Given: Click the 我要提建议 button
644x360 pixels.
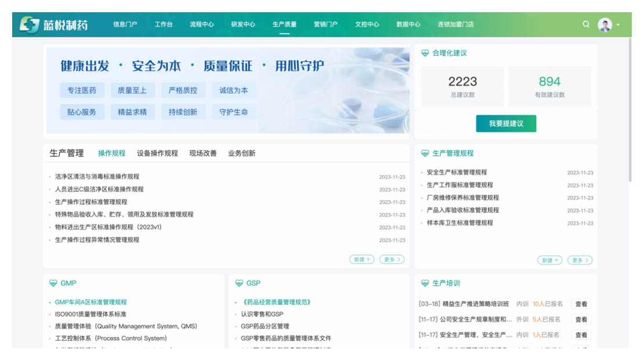Looking at the screenshot, I should (506, 124).
